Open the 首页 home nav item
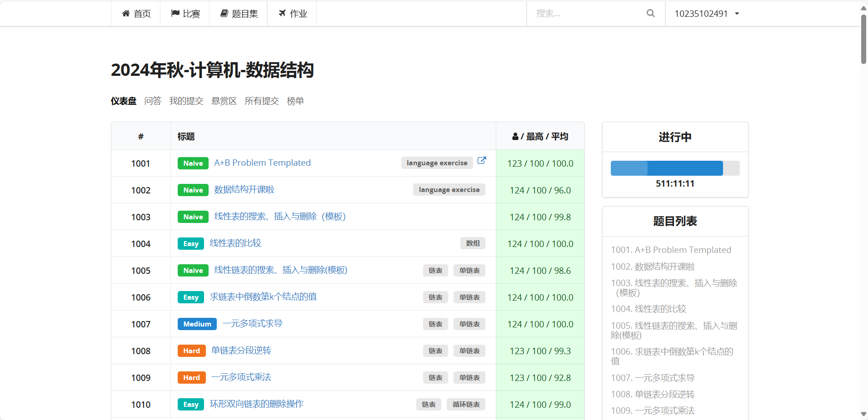Screen dimensions: 868x420 click(x=136, y=14)
